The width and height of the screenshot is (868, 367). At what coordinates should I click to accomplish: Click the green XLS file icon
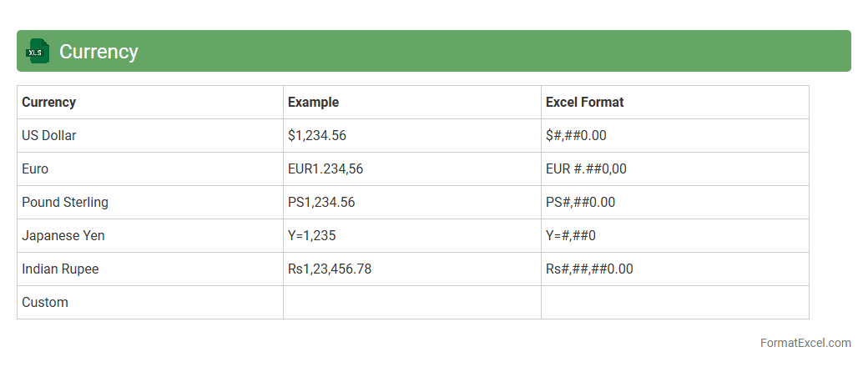[x=38, y=52]
